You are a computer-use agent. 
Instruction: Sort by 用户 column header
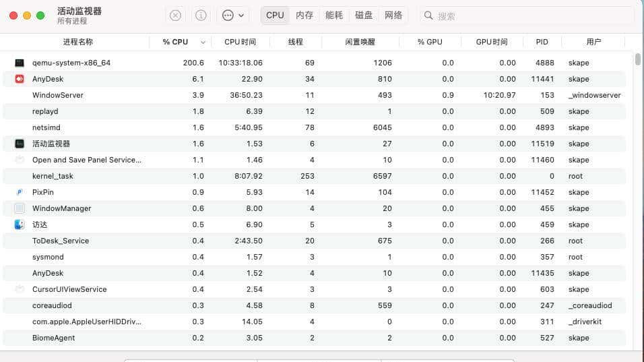click(x=593, y=42)
